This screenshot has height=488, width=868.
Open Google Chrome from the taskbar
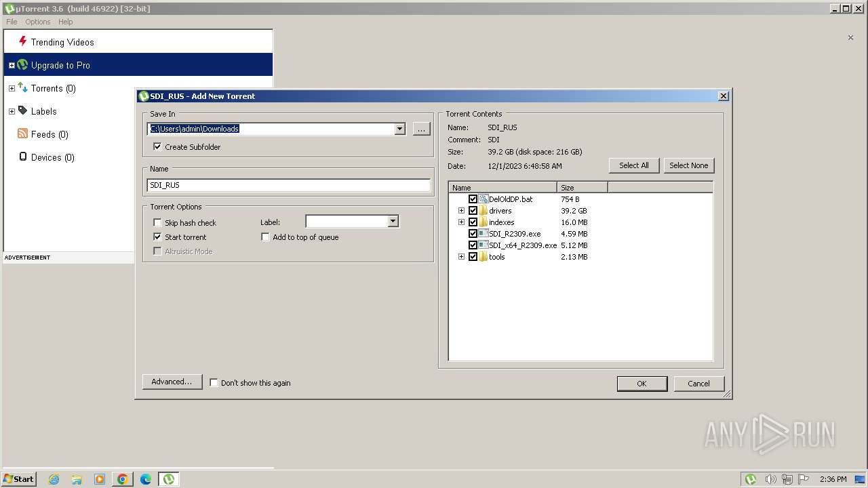123,479
